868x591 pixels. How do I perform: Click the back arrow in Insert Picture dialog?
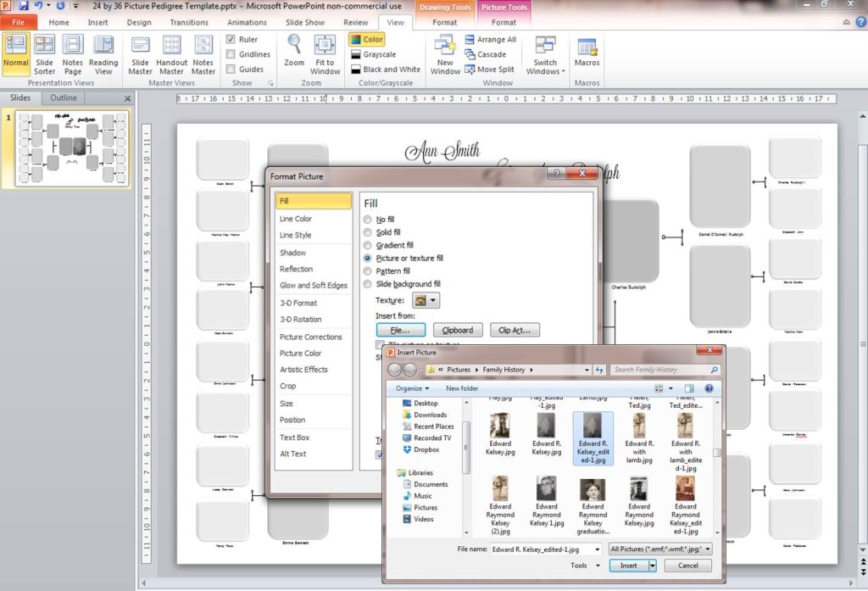(x=394, y=370)
